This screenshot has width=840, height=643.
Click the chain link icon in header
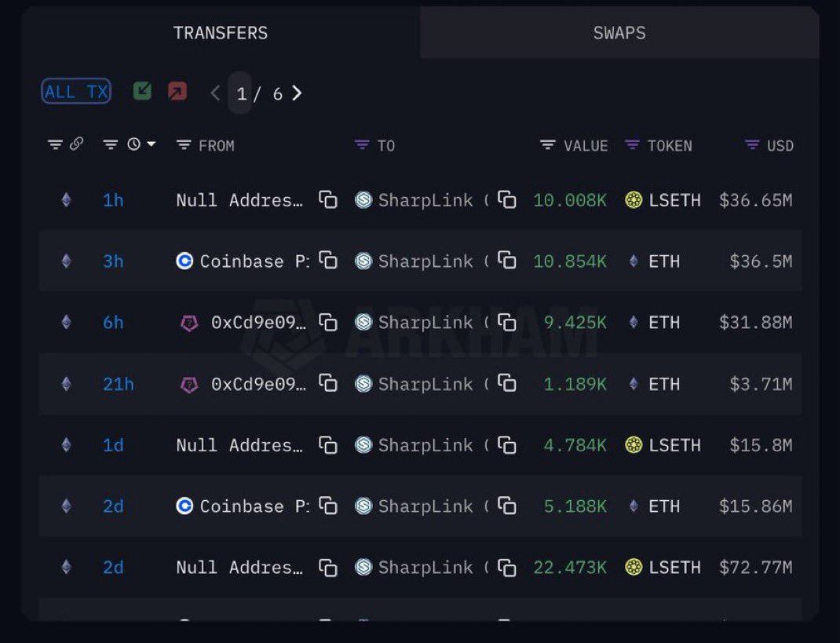[77, 144]
